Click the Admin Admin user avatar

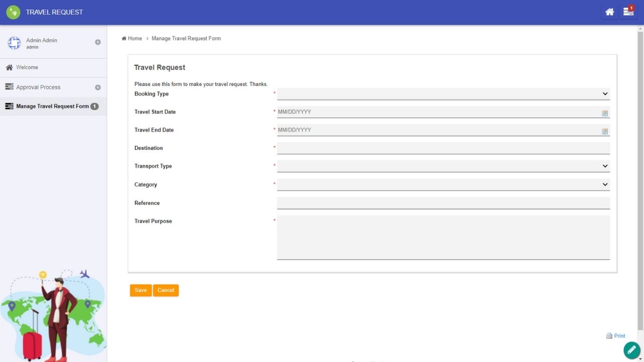[14, 43]
